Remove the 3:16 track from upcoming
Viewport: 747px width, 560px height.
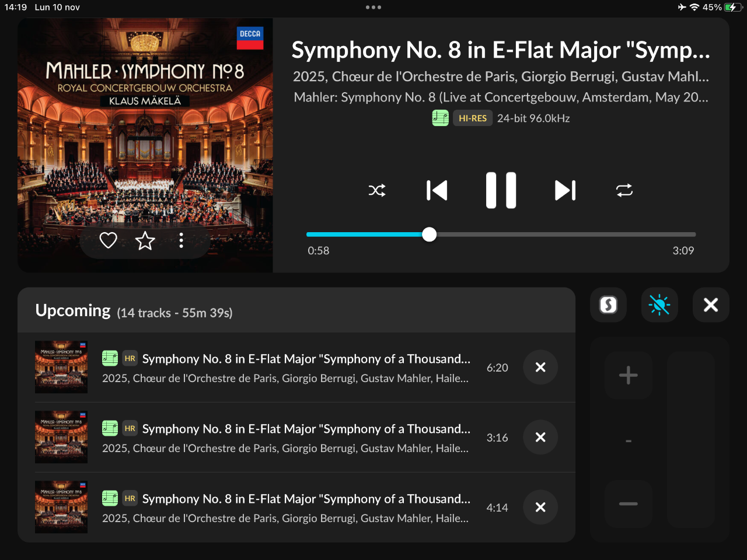coord(540,437)
